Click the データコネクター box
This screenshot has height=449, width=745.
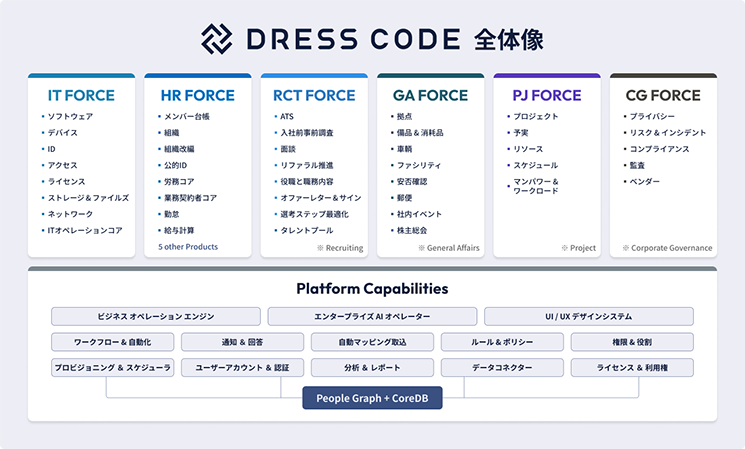click(x=502, y=368)
